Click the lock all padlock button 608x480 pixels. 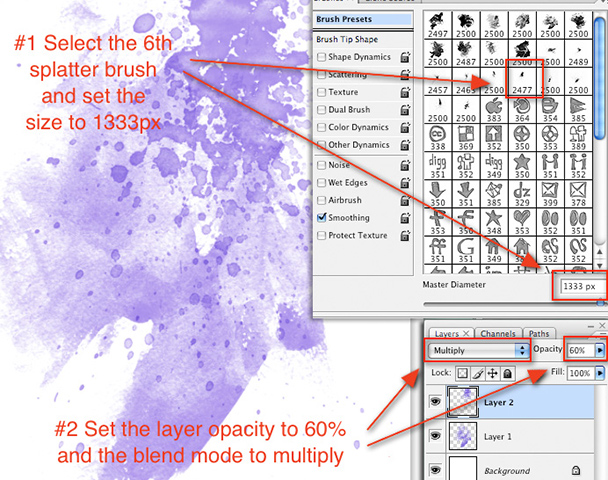click(508, 373)
